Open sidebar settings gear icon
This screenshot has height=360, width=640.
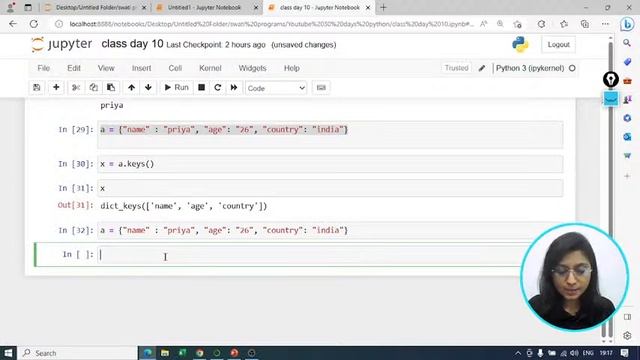[x=627, y=336]
